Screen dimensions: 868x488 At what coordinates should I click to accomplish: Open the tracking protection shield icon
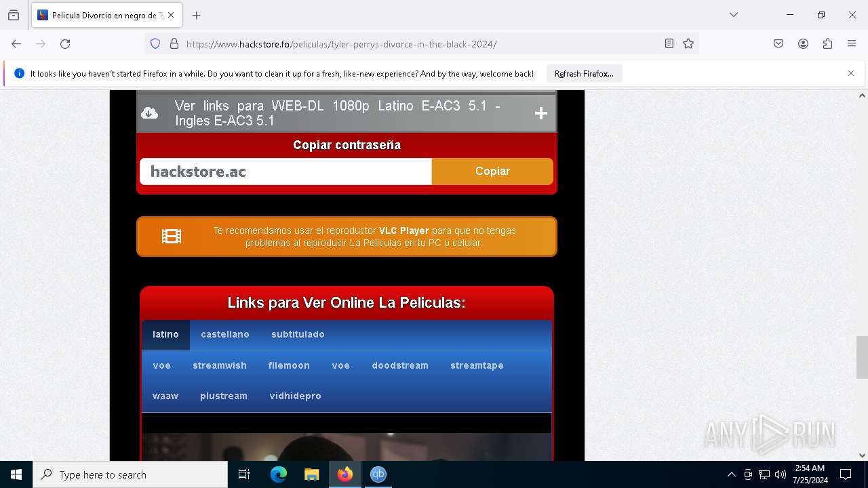[x=155, y=44]
